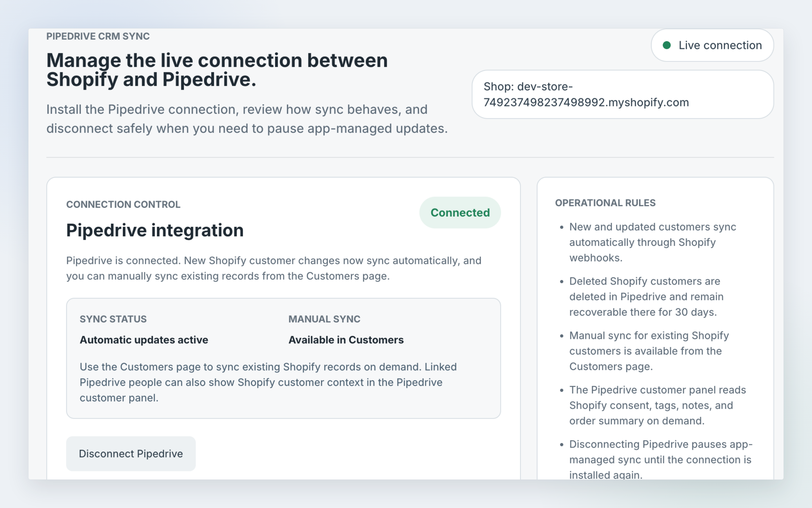Screen dimensions: 812x508
Task: Click the MANUAL SYNC label
Action: click(x=325, y=319)
